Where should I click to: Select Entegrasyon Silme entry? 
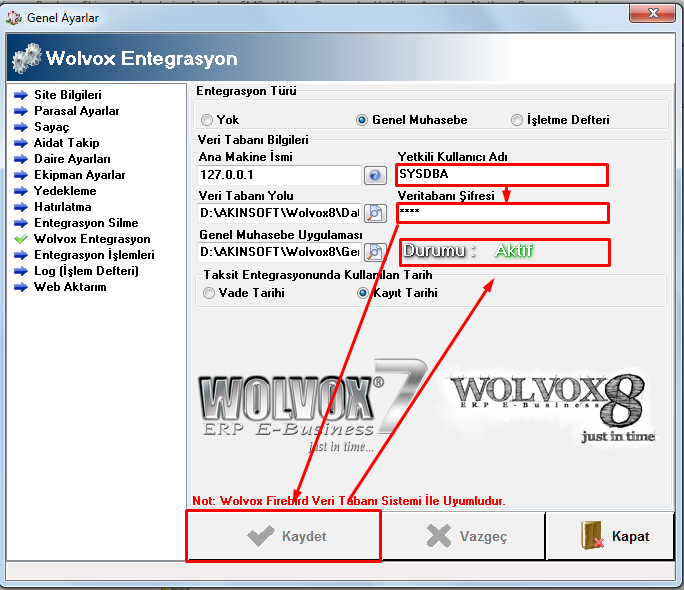[86, 223]
